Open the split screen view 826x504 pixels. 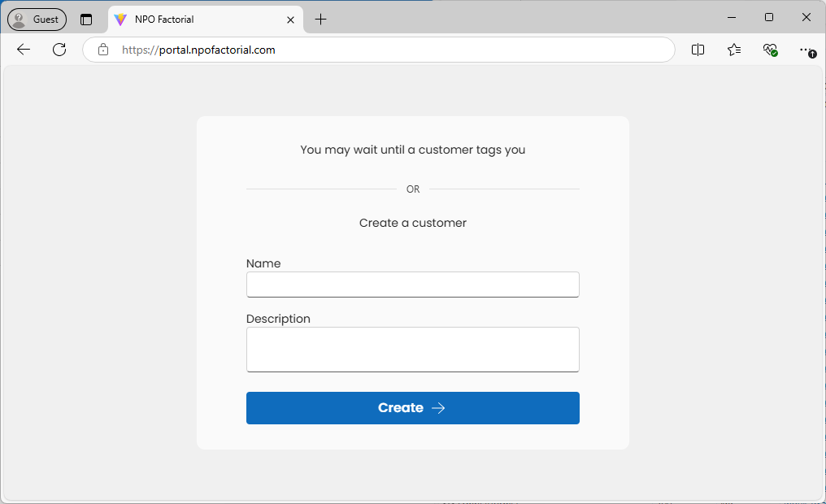coord(698,50)
